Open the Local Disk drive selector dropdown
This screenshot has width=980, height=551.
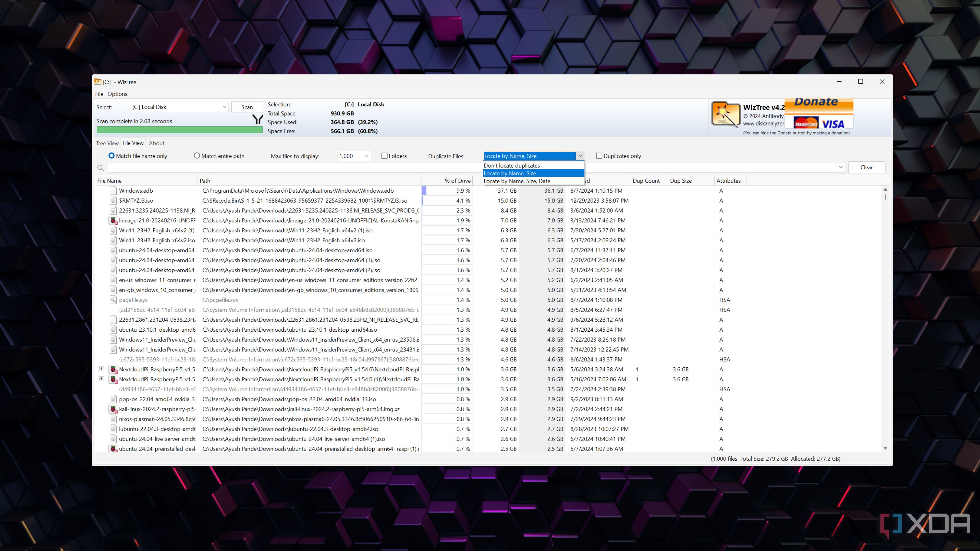pos(224,107)
